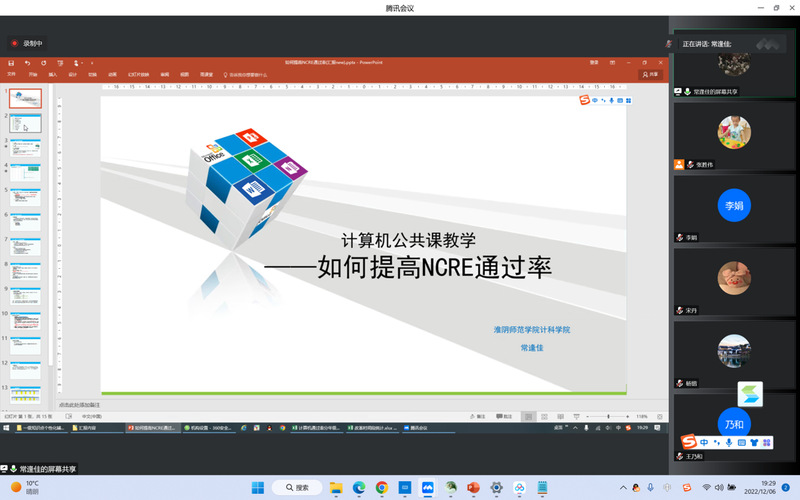Click the Tencent Meeting icon in taskbar
Viewport: 800px width, 500px height.
428,488
